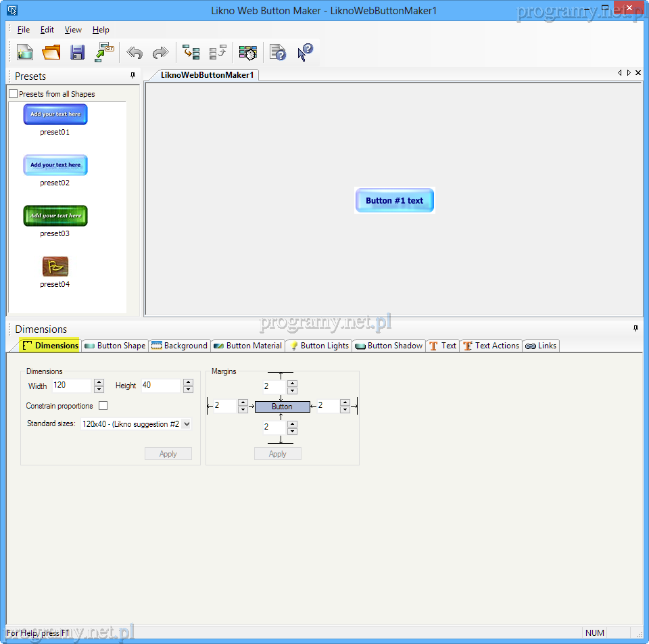The image size is (649, 644).
Task: Select the green preset03 button thumbnail
Action: pyautogui.click(x=55, y=216)
